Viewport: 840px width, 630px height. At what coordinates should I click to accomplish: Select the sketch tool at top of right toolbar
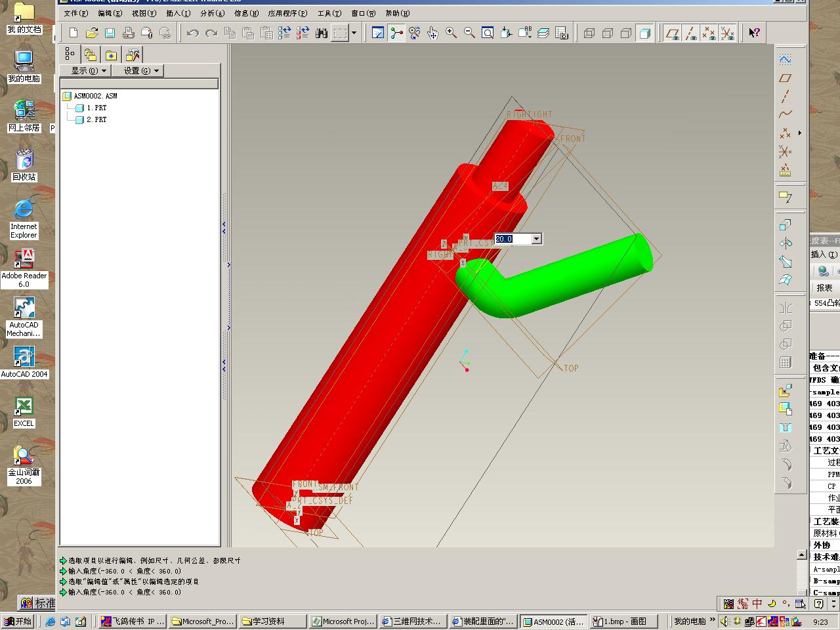click(x=785, y=59)
